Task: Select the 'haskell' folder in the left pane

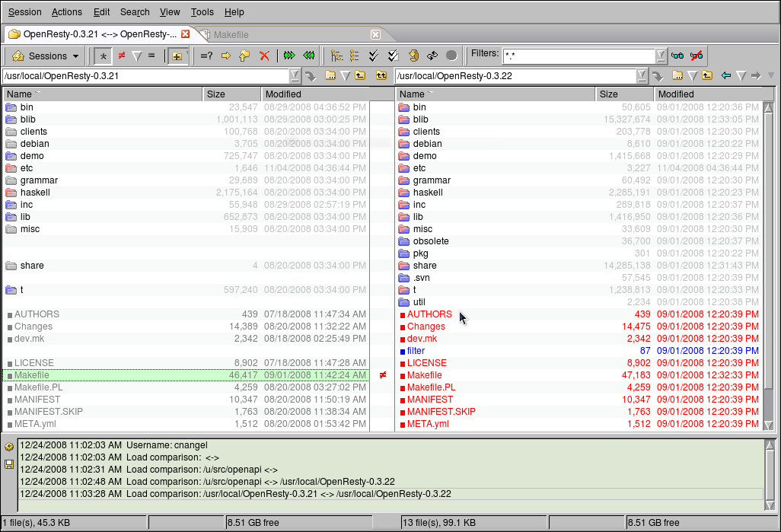Action: click(186, 193)
